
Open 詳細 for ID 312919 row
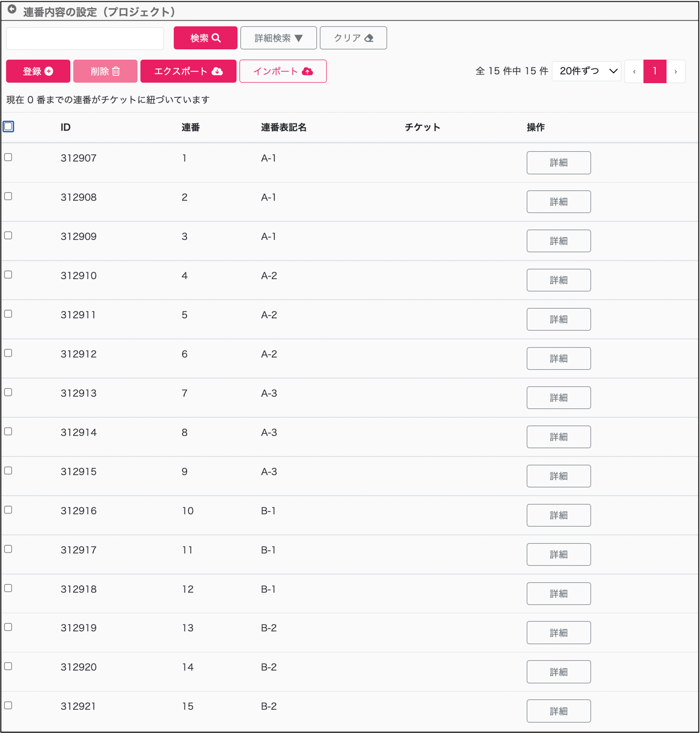point(558,632)
